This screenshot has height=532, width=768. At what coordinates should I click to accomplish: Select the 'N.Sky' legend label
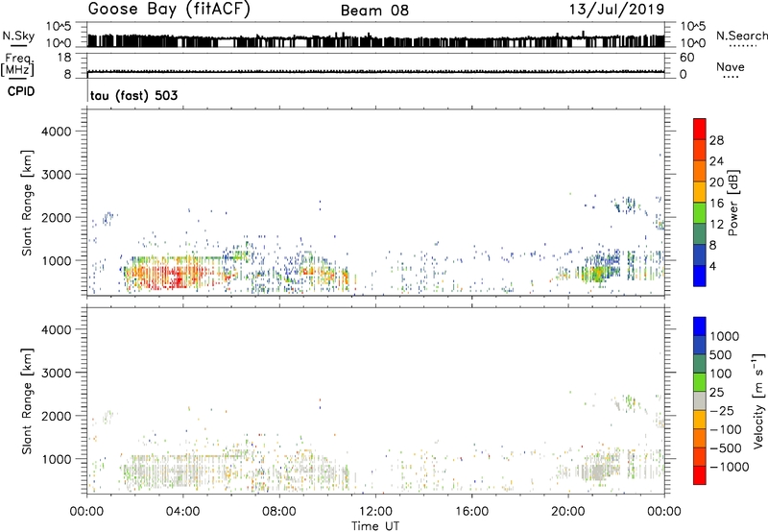point(18,36)
